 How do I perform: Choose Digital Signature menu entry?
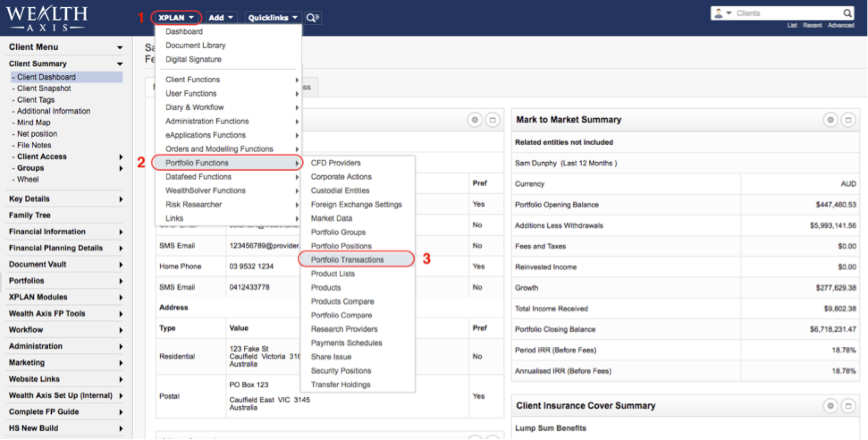(x=194, y=59)
